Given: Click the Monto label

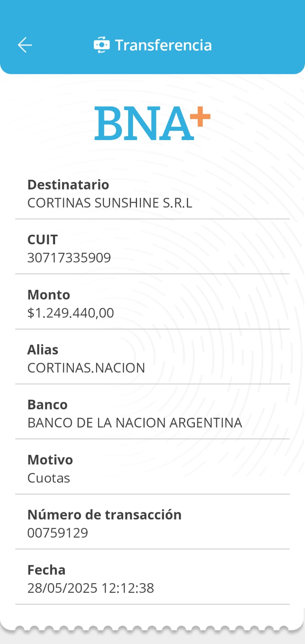Looking at the screenshot, I should (x=49, y=295).
